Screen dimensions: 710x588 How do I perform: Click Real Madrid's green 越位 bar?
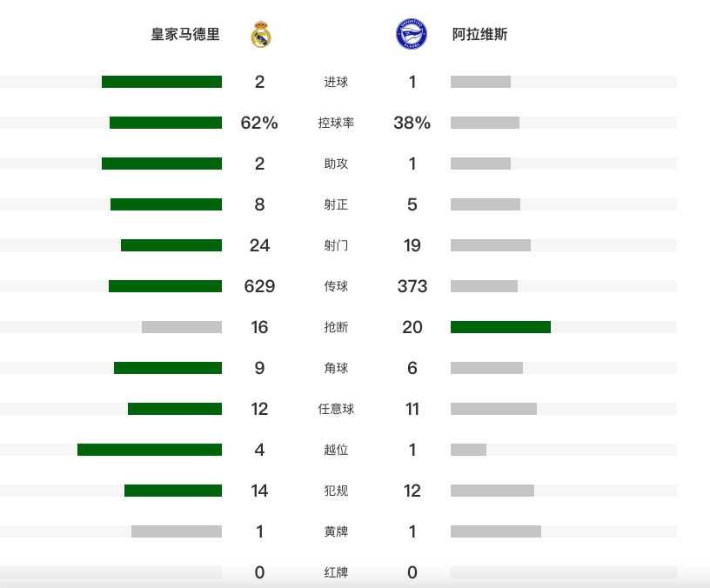point(150,450)
